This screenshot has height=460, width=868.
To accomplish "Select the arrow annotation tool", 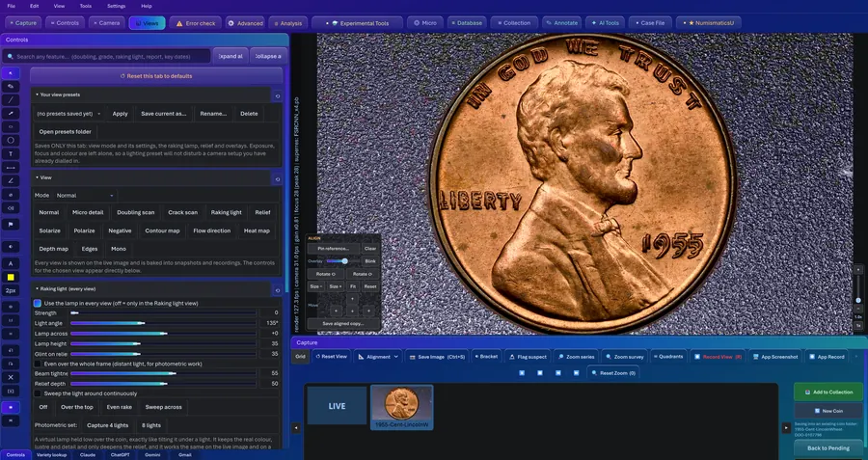I will point(11,114).
